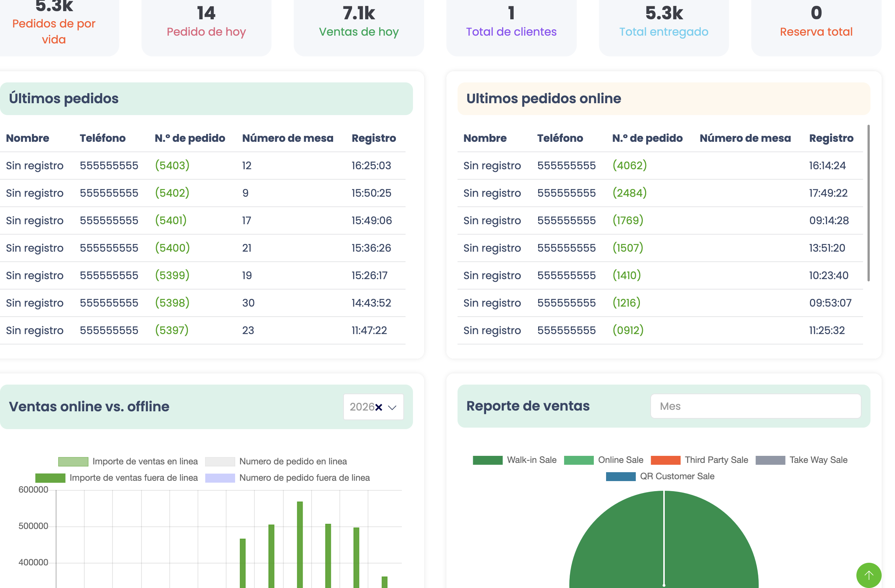Viewport: 895px width, 588px height.
Task: Select the Total de clientes card
Action: (511, 26)
